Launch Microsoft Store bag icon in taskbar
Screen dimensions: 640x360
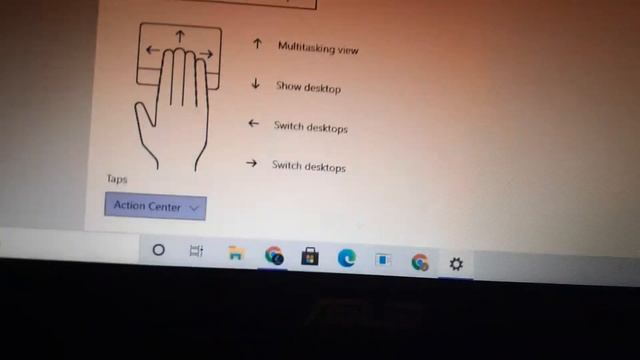(x=310, y=257)
